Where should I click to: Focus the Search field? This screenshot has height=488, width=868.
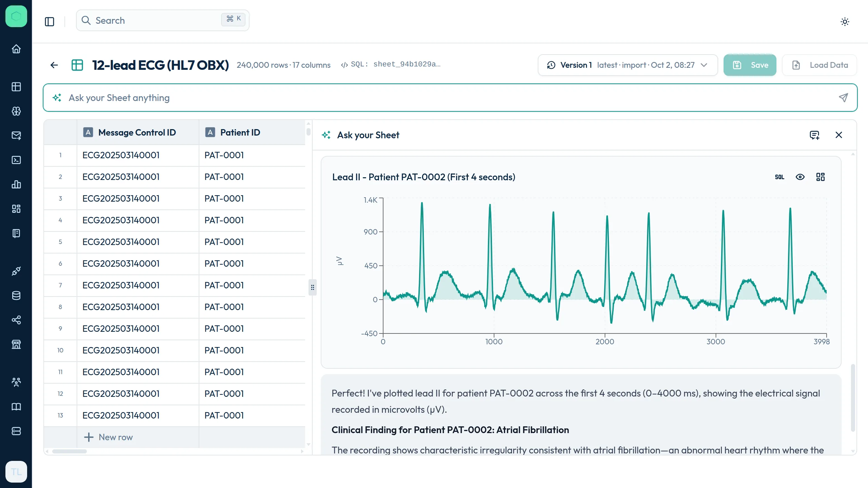pos(163,20)
